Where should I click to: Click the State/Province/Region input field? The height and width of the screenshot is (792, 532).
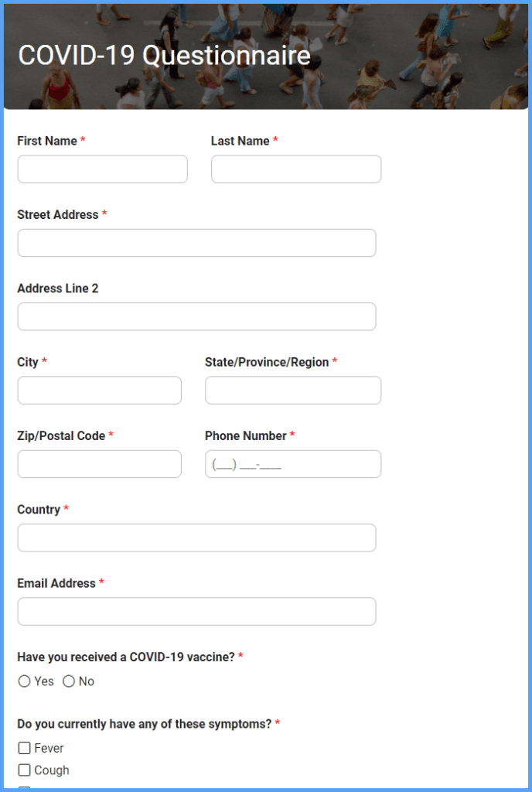point(292,390)
